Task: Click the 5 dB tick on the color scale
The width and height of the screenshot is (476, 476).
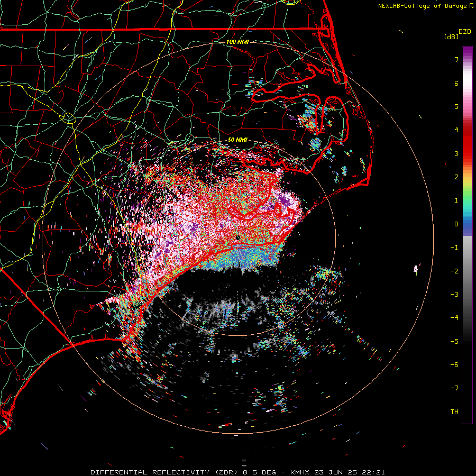Action: point(456,106)
